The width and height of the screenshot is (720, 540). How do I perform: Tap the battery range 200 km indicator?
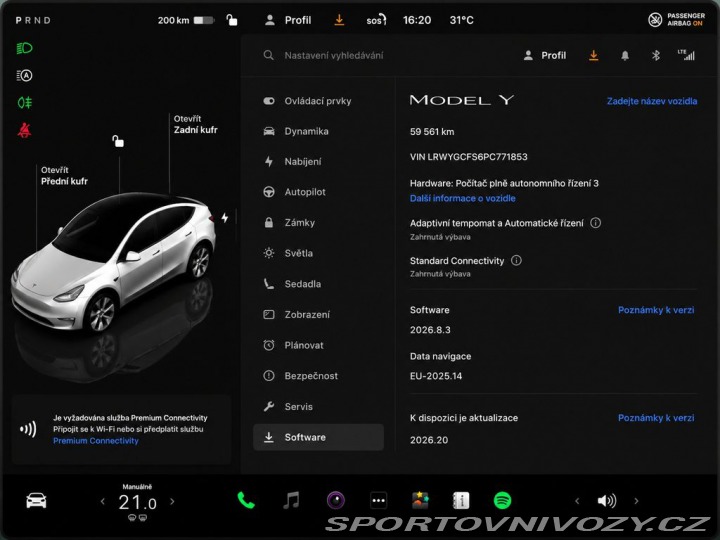click(186, 20)
